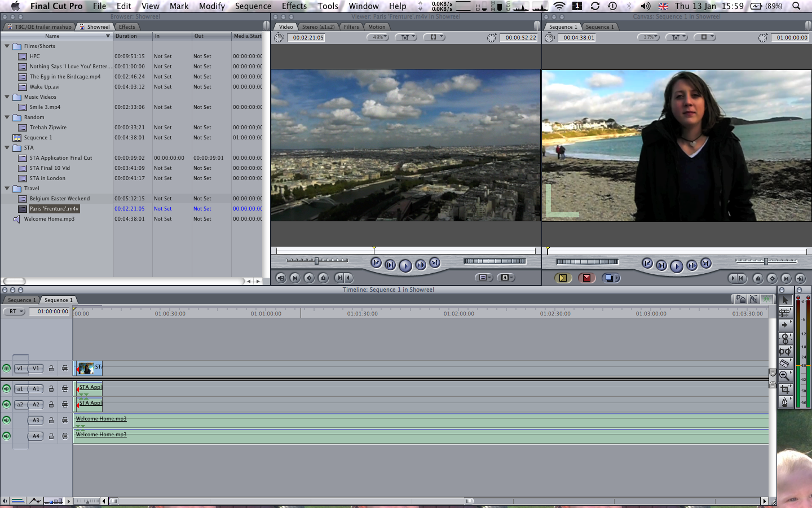The image size is (812, 508).
Task: Mute the A3 audio track
Action: pyautogui.click(x=6, y=421)
